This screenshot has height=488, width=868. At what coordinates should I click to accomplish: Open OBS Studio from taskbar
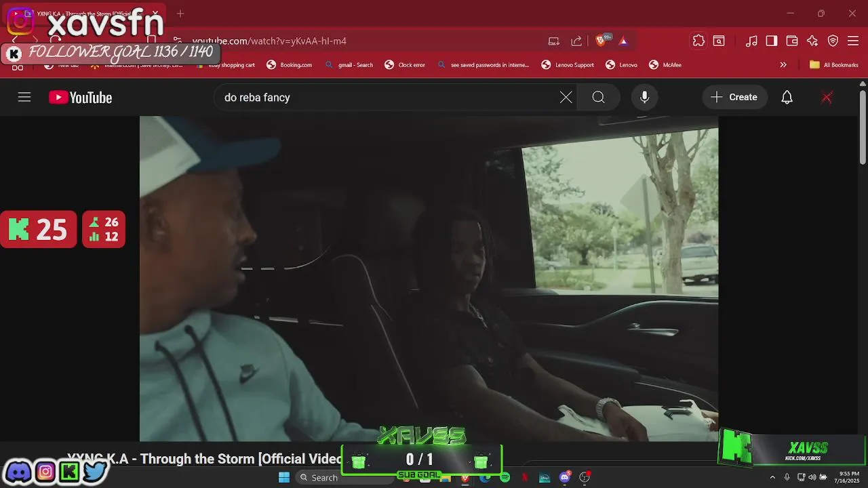click(x=585, y=478)
